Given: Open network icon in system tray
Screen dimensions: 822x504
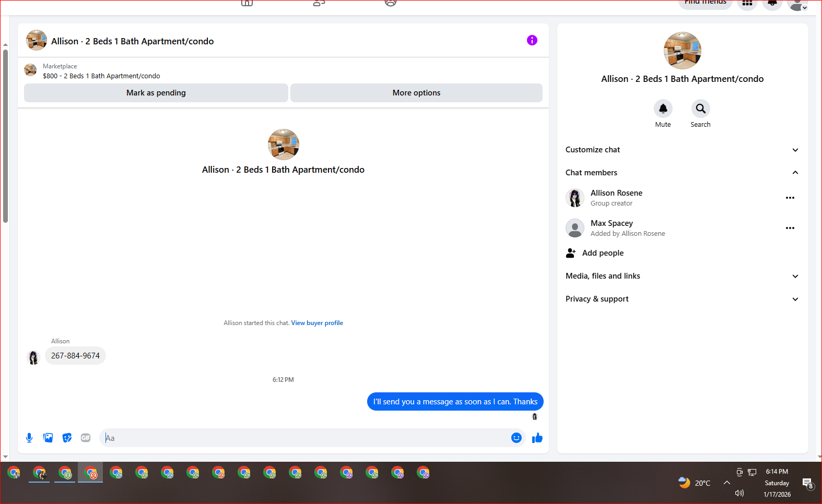Looking at the screenshot, I should pyautogui.click(x=752, y=472).
